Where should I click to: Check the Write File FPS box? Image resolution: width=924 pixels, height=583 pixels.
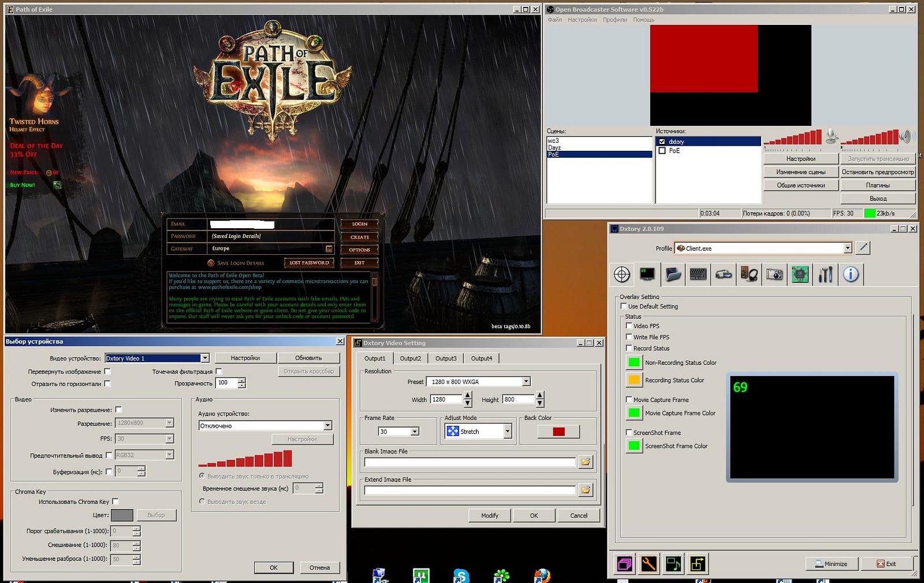pos(629,337)
